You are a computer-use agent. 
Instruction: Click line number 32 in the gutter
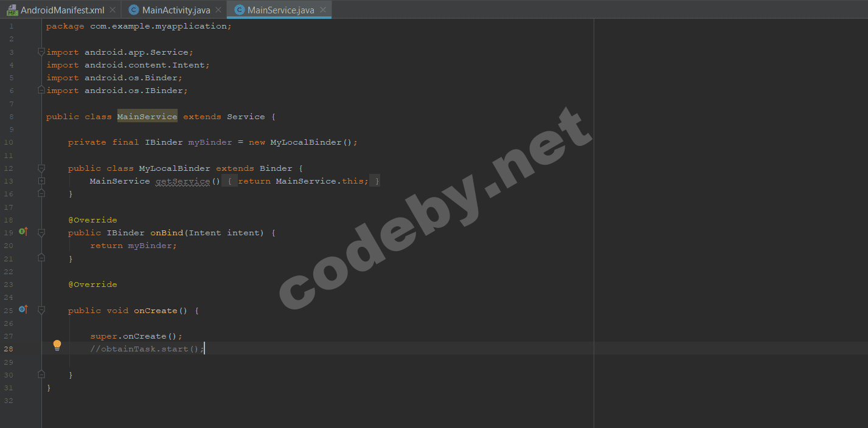pyautogui.click(x=8, y=401)
